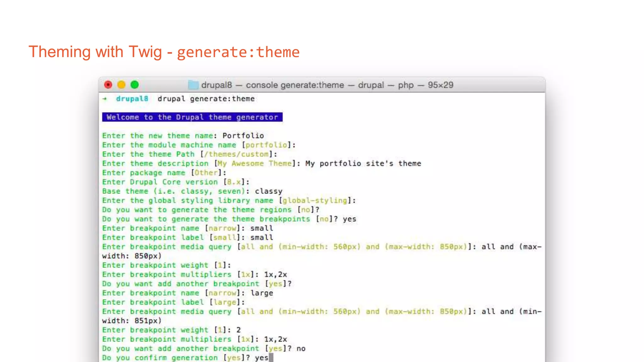644x362 pixels.
Task: Click 'add another breakpoint [yes]? no' line
Action: 204,348
